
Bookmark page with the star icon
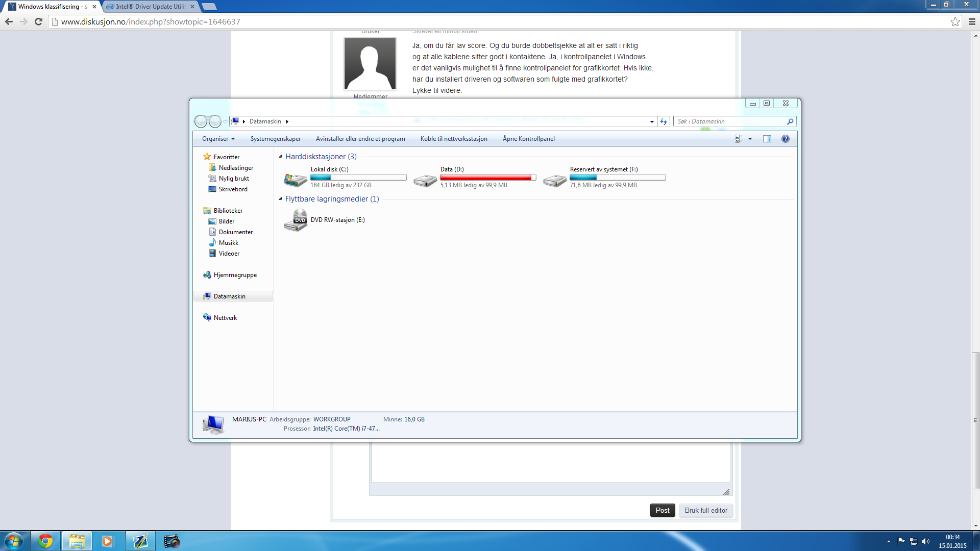[x=955, y=21]
